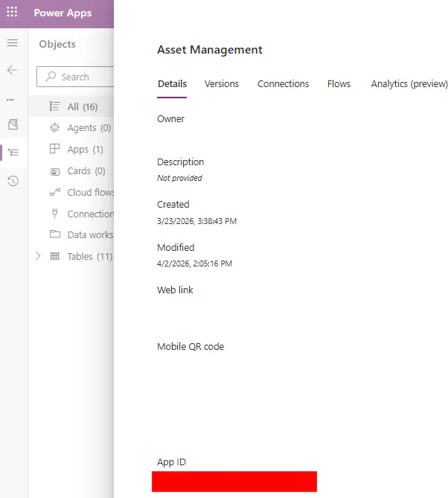Open the Overview page icon in sidebar
Viewport: 448px width, 498px height.
point(13,124)
